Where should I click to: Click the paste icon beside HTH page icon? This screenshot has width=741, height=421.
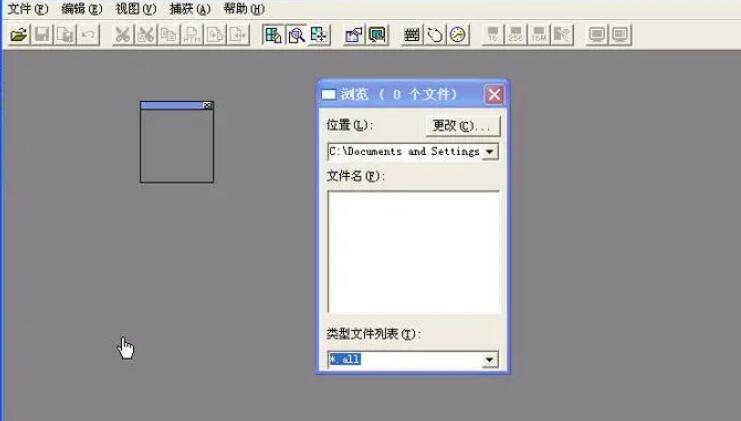[215, 35]
